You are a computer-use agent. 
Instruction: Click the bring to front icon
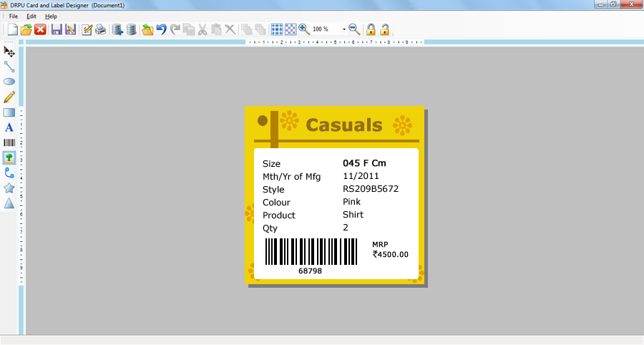pos(246,29)
